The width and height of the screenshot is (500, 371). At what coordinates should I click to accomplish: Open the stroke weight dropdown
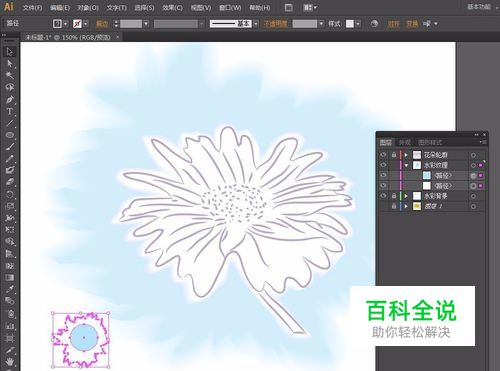(x=146, y=24)
